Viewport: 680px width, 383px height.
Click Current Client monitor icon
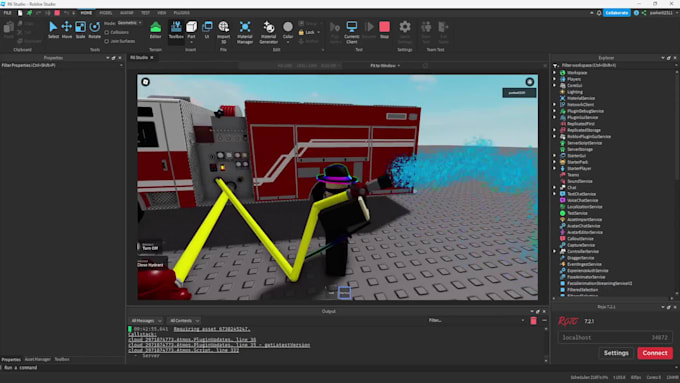pyautogui.click(x=352, y=27)
